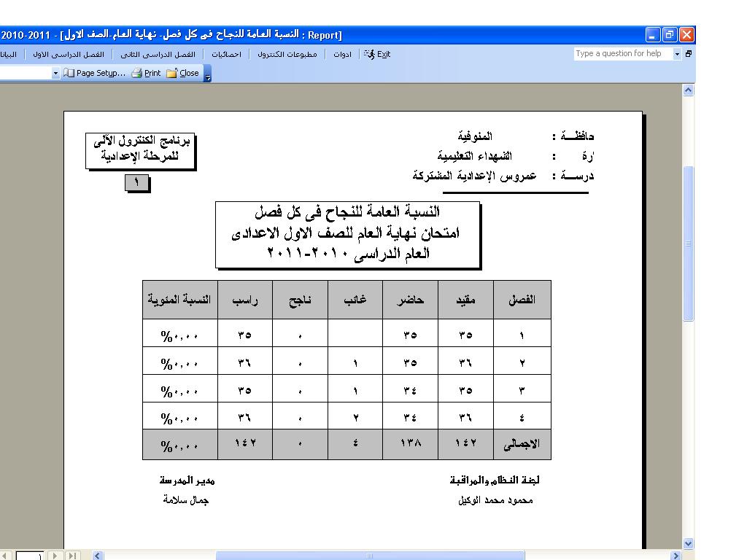The width and height of the screenshot is (747, 560).
Task: Jump to last page of report
Action: [x=71, y=556]
